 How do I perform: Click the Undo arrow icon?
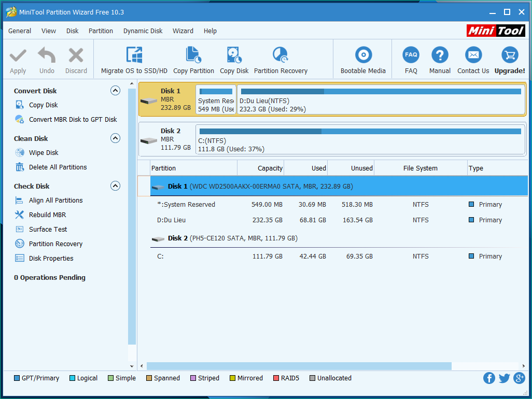(47, 55)
